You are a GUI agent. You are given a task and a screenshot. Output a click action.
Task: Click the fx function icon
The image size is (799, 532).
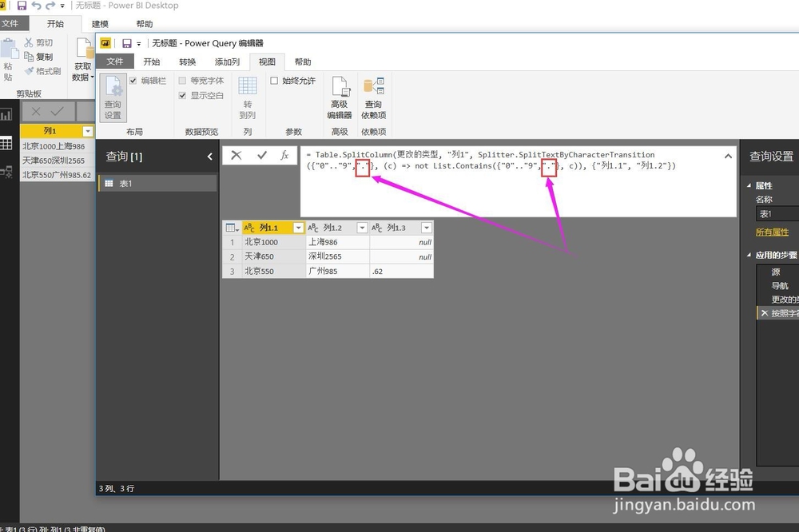pyautogui.click(x=285, y=155)
